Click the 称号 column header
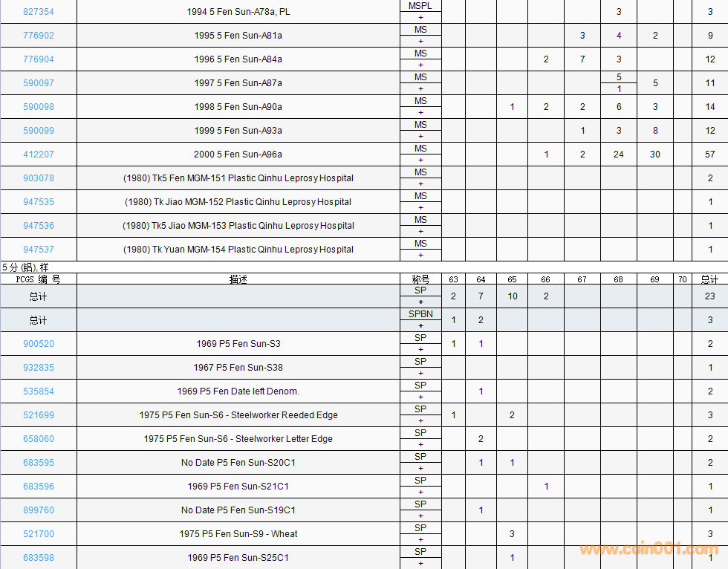 click(x=420, y=279)
